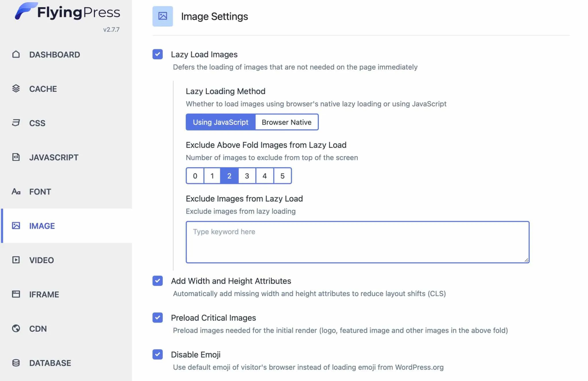Screen dimensions: 588x381
Task: Select Using JavaScript lazy loading method
Action: 220,122
